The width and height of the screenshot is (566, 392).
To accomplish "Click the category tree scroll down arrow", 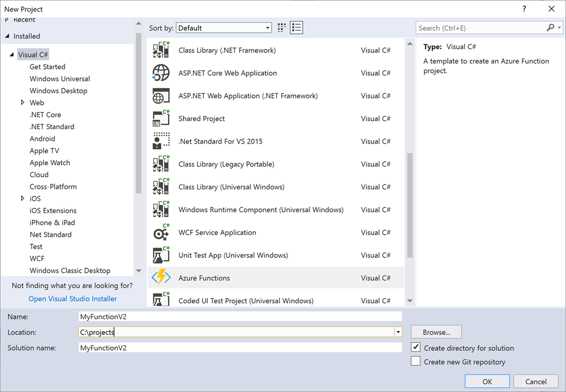I will pyautogui.click(x=139, y=271).
